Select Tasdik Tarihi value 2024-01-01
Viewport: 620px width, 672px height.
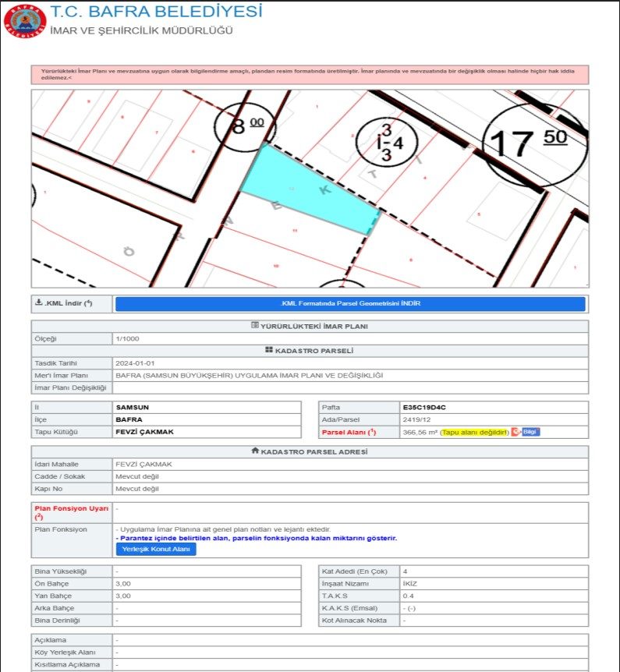135,363
